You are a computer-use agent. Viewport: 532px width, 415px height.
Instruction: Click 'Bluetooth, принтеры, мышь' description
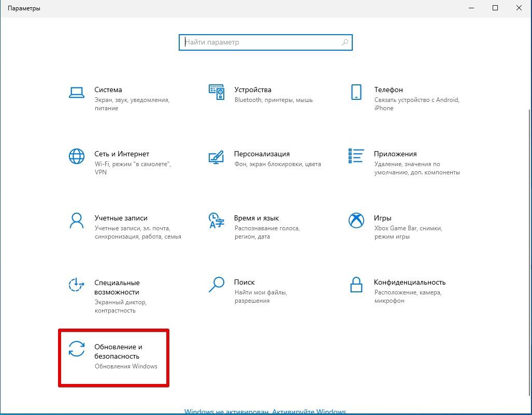(274, 100)
